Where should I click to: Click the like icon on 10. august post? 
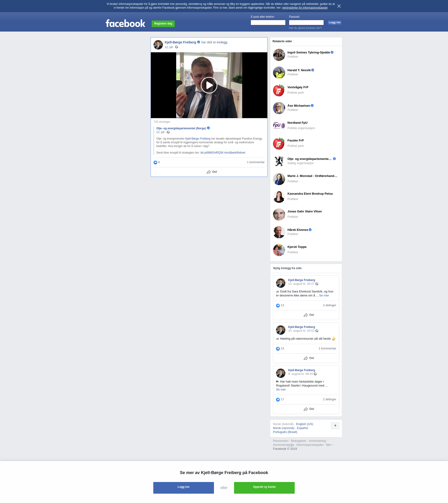(x=278, y=348)
